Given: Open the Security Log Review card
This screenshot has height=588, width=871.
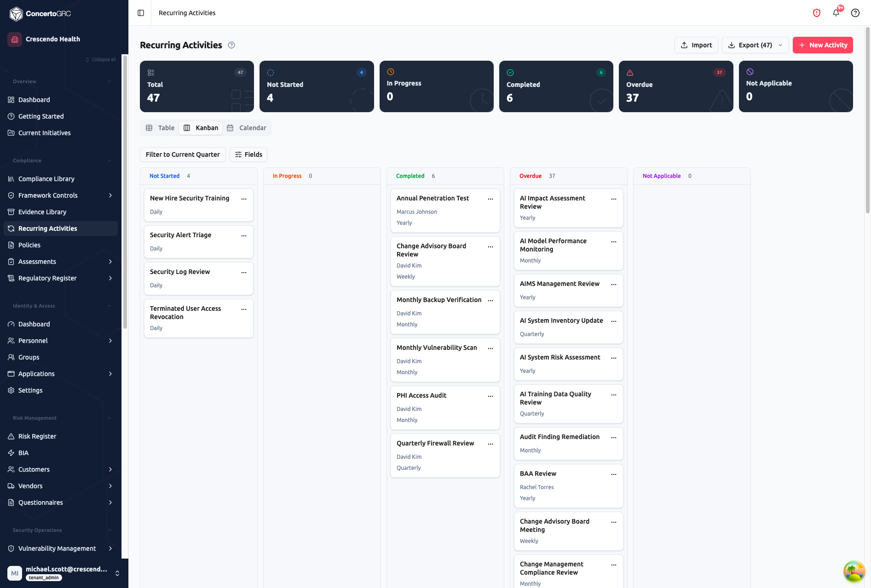Looking at the screenshot, I should click(198, 279).
